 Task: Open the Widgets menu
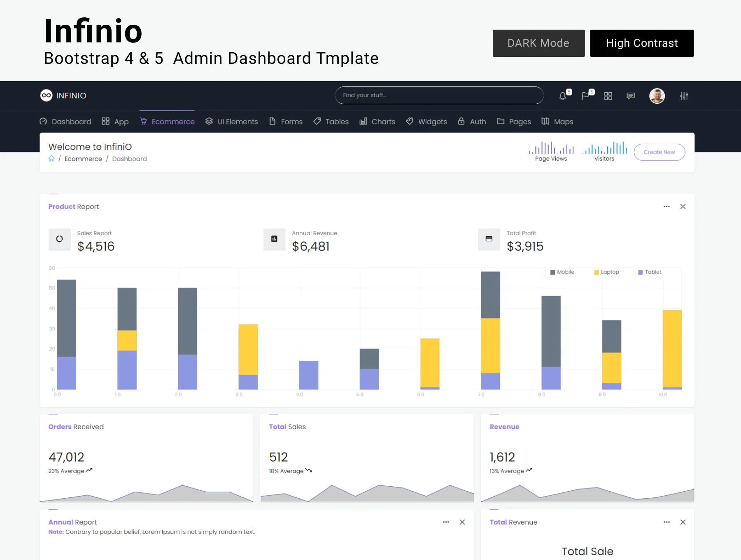click(x=426, y=121)
